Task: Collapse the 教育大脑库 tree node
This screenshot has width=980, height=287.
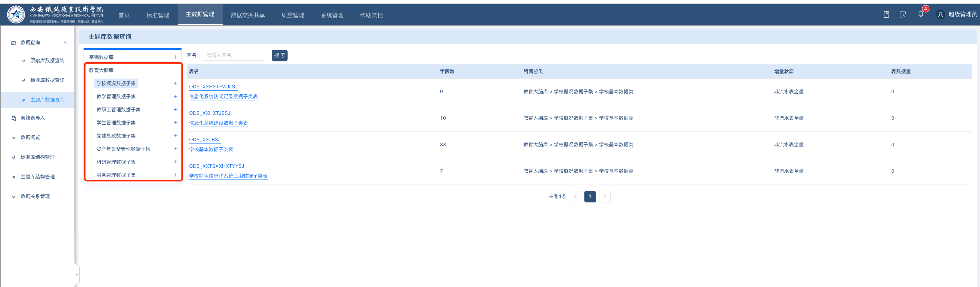Action: pyautogui.click(x=175, y=70)
